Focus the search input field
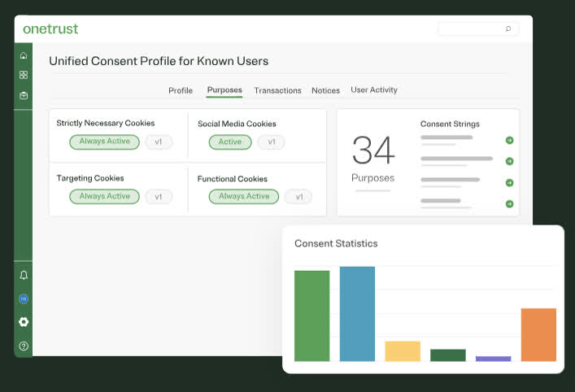This screenshot has width=575, height=392. [x=478, y=28]
